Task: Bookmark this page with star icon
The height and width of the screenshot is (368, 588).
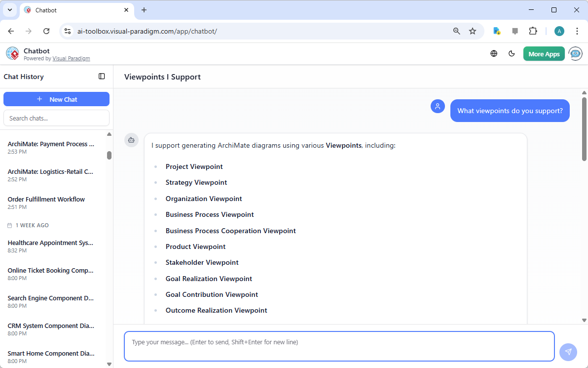Action: coord(473,31)
